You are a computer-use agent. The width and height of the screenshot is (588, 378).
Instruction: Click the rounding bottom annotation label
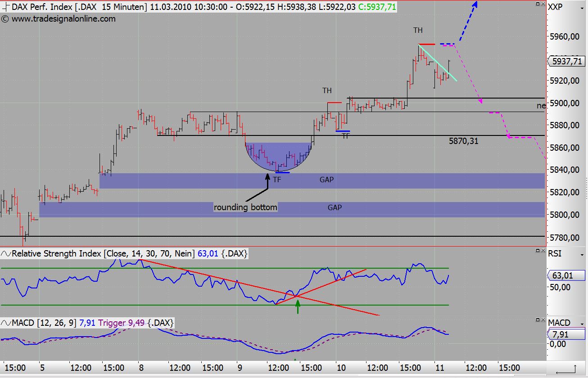pos(245,207)
